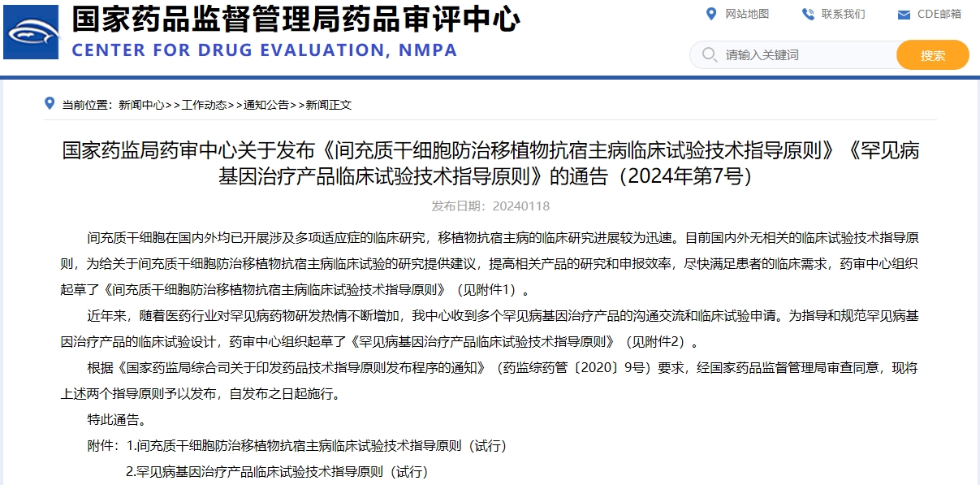Click 新闻正文 at the breadcrumb end
This screenshot has height=485, width=980.
click(329, 105)
